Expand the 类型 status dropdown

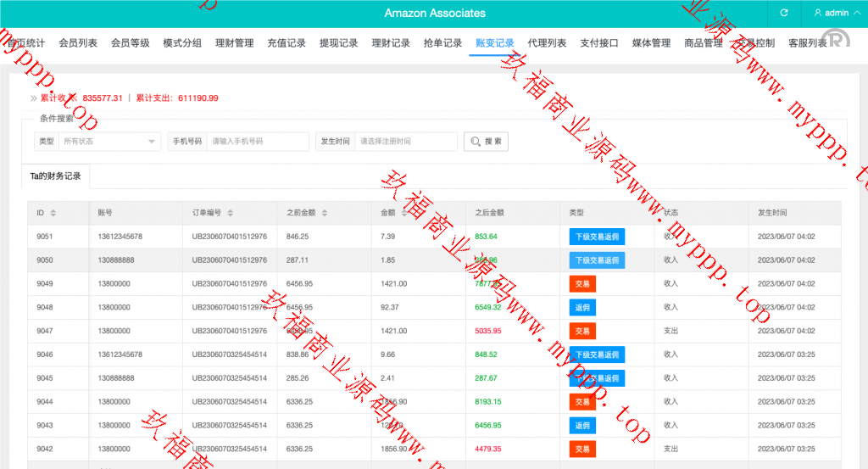pos(109,142)
